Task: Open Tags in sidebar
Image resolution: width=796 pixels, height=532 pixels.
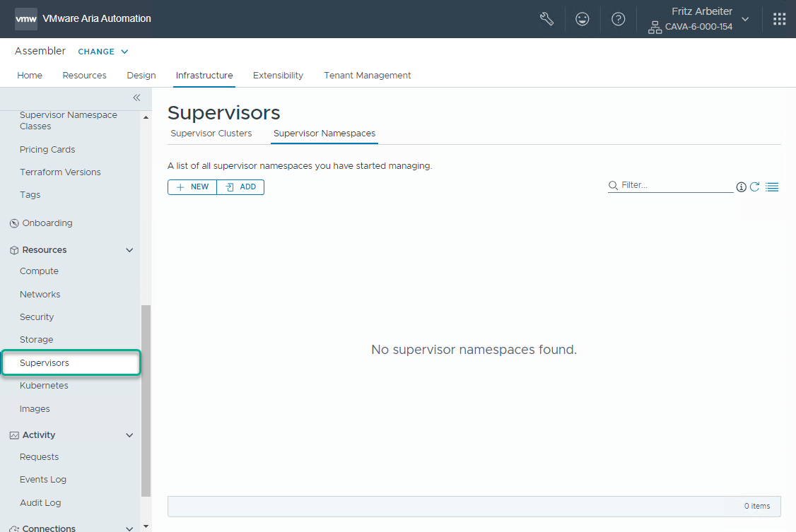Action: click(x=30, y=195)
